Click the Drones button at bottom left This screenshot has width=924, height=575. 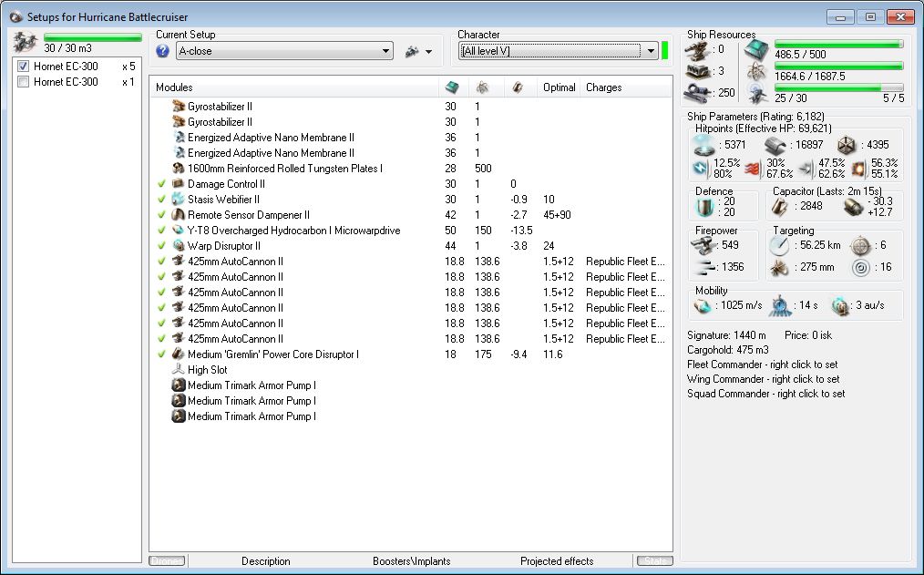coord(168,560)
